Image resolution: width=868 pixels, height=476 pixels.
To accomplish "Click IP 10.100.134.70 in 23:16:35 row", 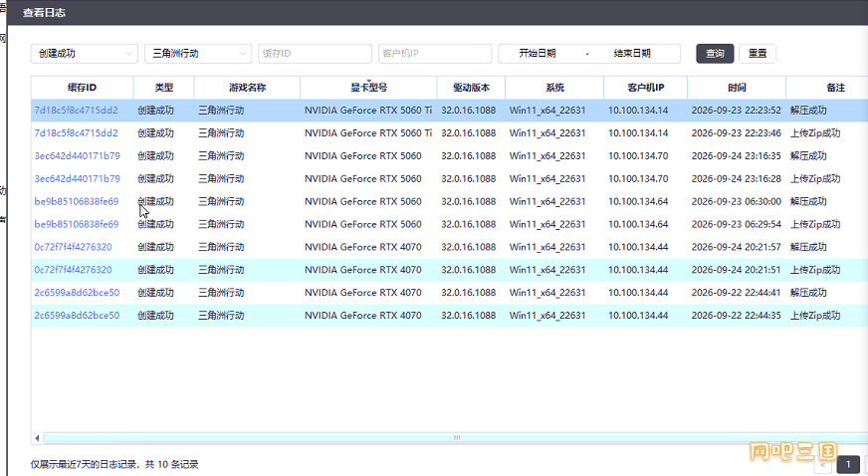I will (638, 155).
